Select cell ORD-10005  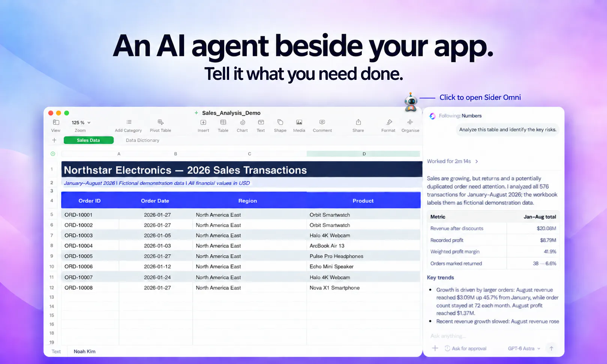click(x=90, y=256)
